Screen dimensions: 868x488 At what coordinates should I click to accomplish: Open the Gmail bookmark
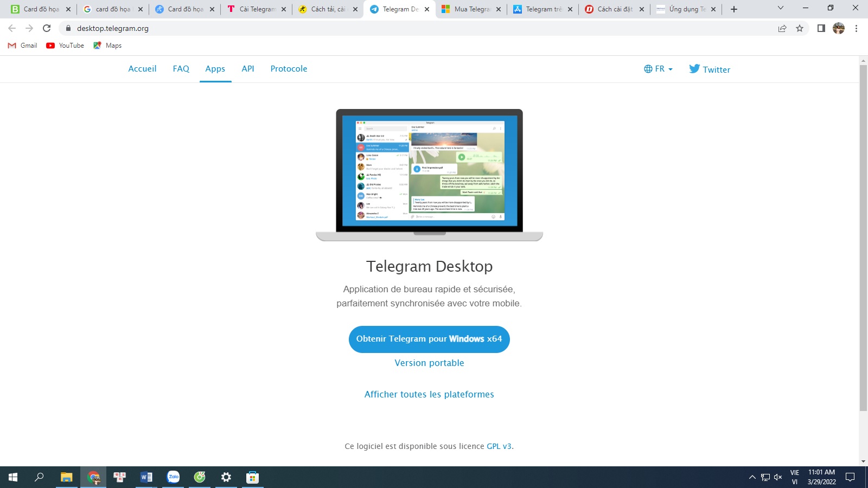[x=23, y=46]
